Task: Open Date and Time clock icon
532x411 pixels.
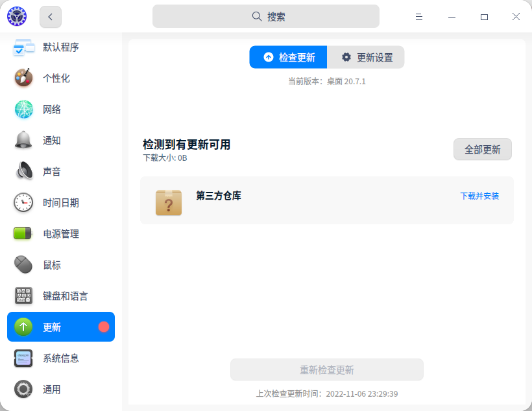Action: point(23,202)
